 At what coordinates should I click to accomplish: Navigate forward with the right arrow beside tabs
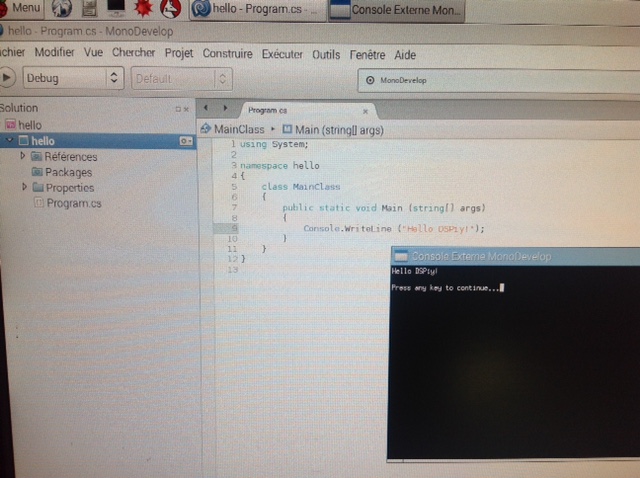tap(227, 108)
